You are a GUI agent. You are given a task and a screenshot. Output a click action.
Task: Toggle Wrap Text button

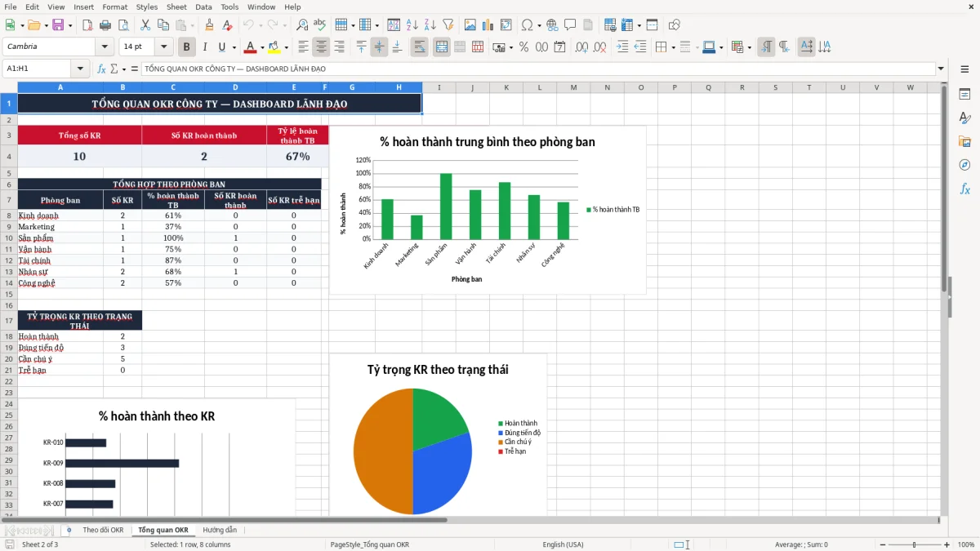tap(419, 47)
